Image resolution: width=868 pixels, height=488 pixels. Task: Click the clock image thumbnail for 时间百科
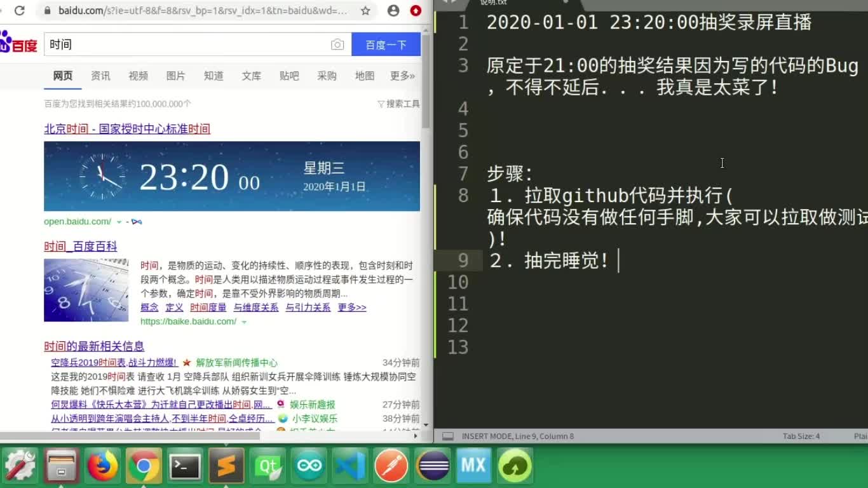tap(86, 290)
